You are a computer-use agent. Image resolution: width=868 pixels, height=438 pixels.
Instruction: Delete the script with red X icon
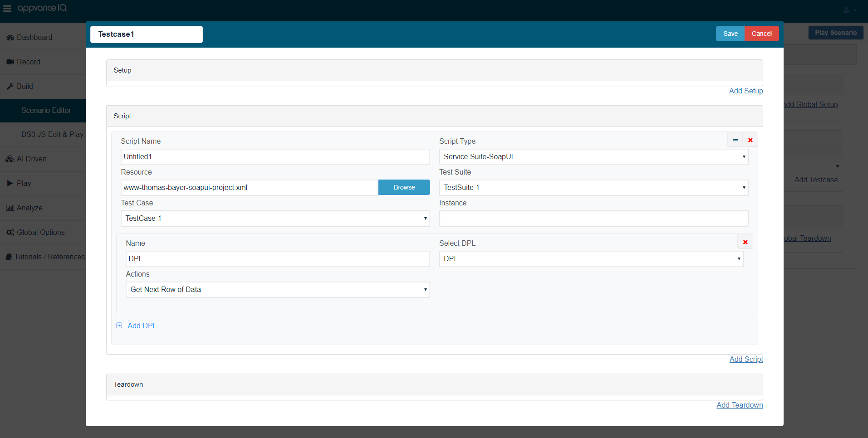[750, 140]
